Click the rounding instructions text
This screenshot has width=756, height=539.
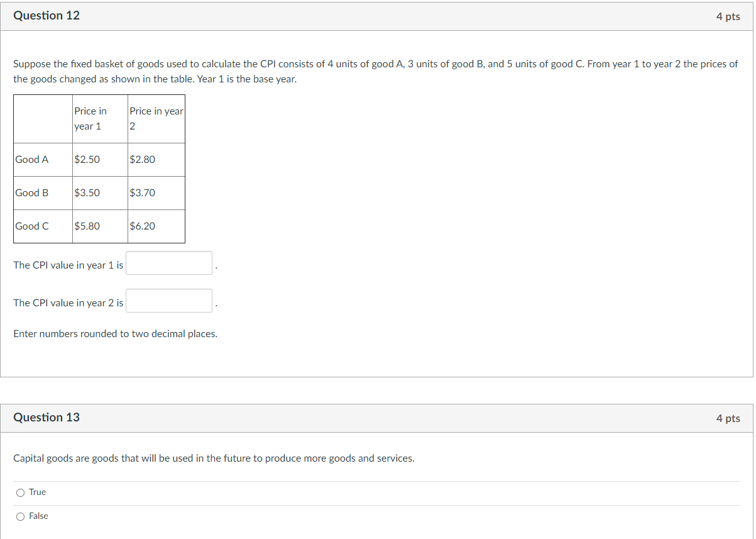[x=115, y=333]
